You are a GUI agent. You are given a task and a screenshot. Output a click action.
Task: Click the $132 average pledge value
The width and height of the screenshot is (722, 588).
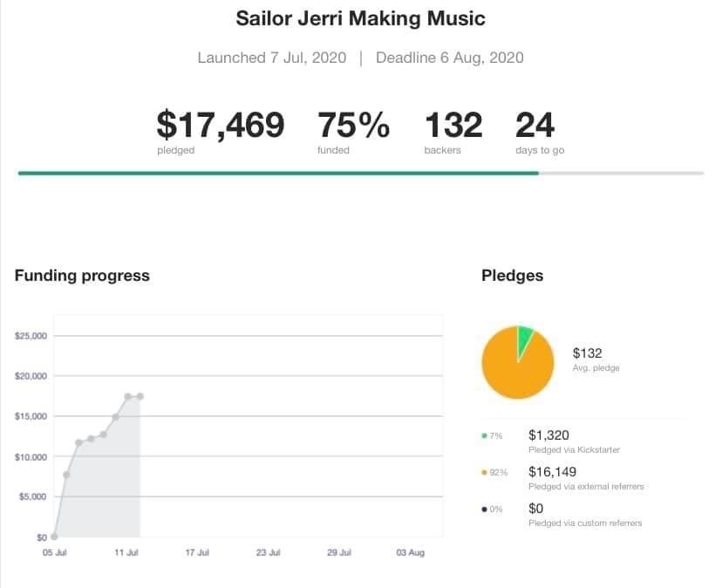pyautogui.click(x=587, y=353)
